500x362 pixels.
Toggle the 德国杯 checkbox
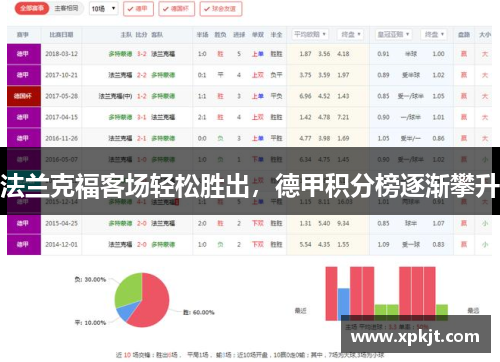[176, 9]
